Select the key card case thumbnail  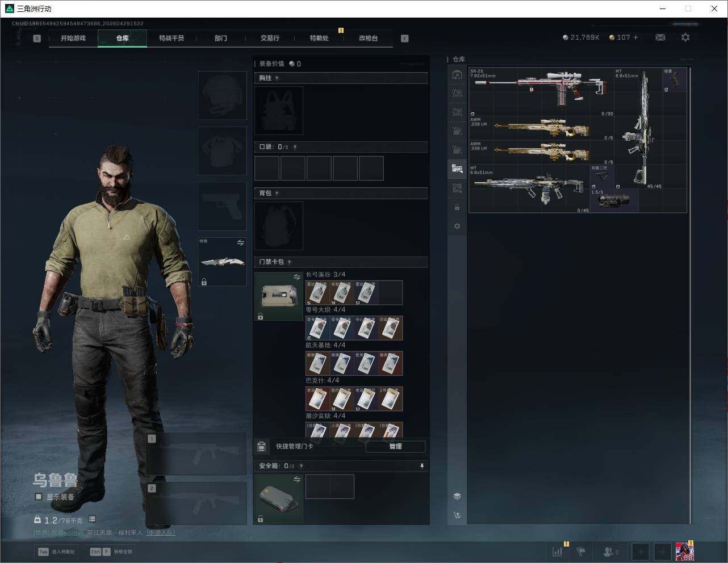[x=279, y=296]
